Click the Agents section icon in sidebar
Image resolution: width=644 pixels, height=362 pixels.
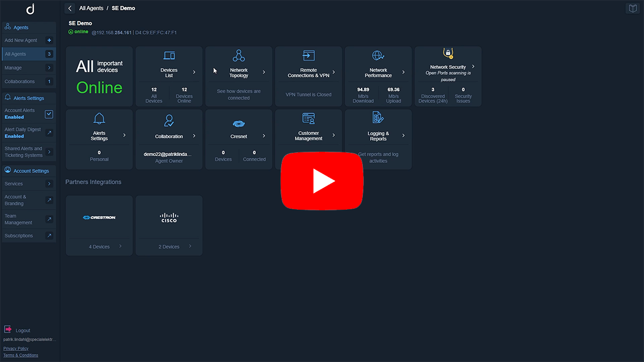[8, 27]
